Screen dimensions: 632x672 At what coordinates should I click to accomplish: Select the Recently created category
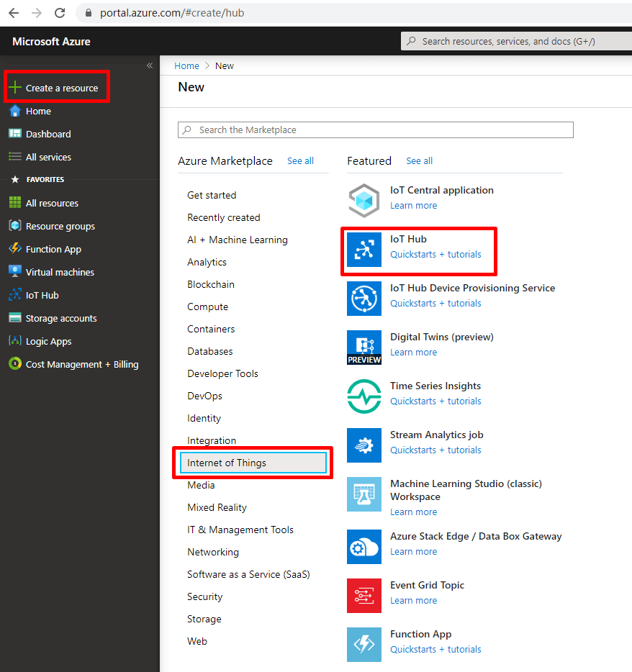tap(224, 217)
